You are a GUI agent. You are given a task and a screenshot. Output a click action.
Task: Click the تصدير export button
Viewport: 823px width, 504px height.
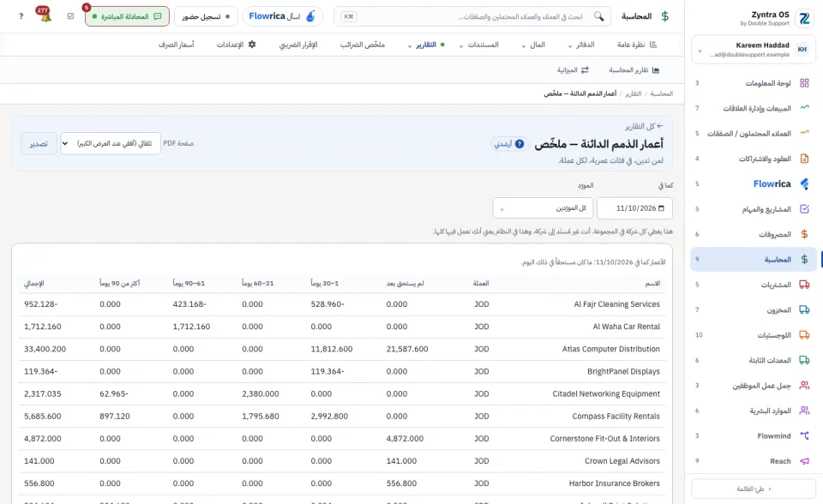pos(39,143)
